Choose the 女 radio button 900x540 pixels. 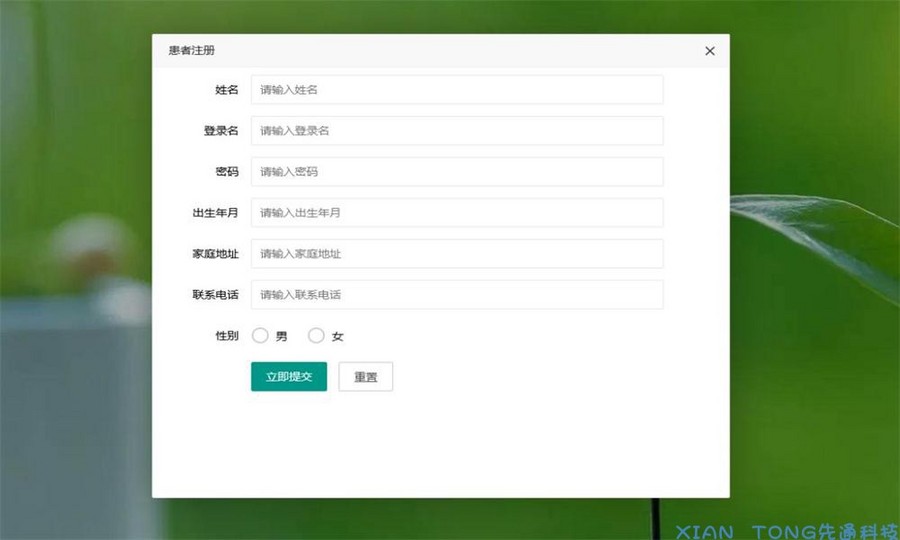pyautogui.click(x=316, y=336)
